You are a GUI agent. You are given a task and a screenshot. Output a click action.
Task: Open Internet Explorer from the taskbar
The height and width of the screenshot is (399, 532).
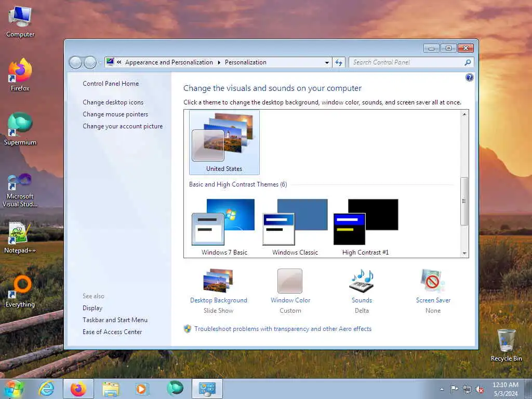click(46, 389)
